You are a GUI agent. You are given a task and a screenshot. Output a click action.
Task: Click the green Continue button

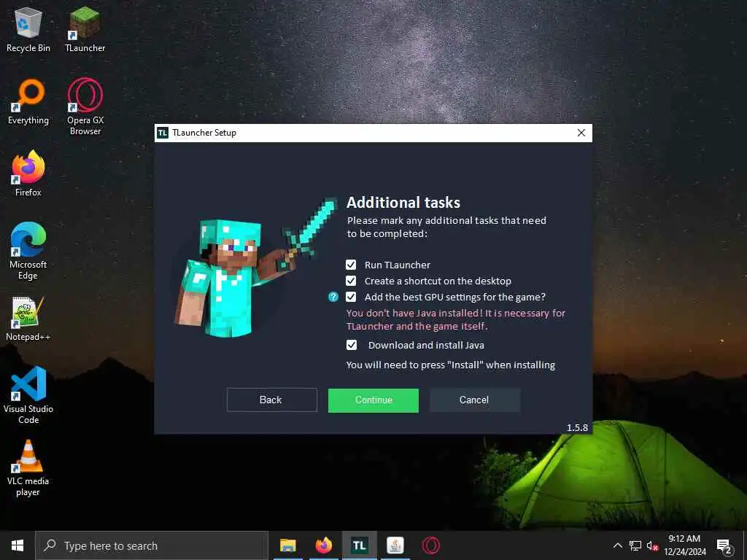click(x=373, y=400)
